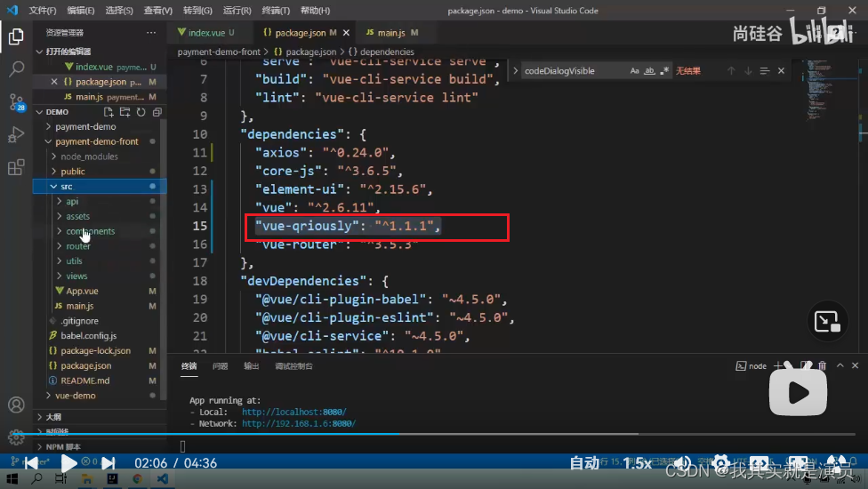
Task: Change the 1.5x playback speed
Action: click(x=637, y=463)
